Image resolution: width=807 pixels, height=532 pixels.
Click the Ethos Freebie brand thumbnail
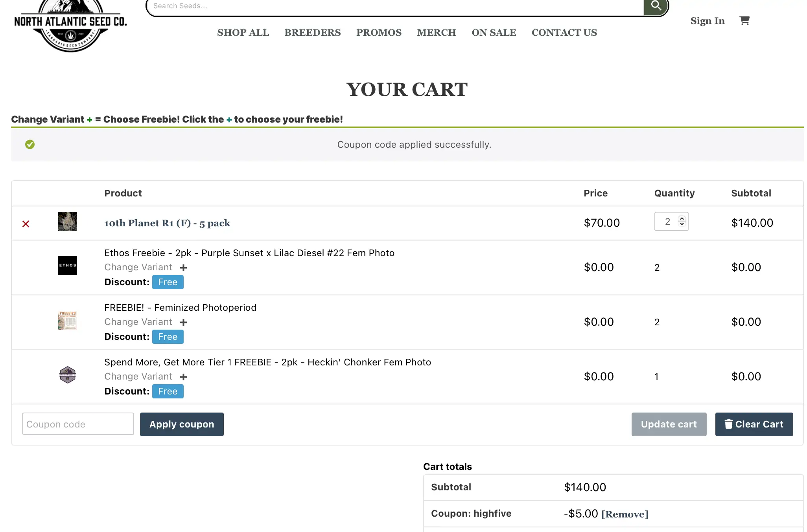pos(68,266)
